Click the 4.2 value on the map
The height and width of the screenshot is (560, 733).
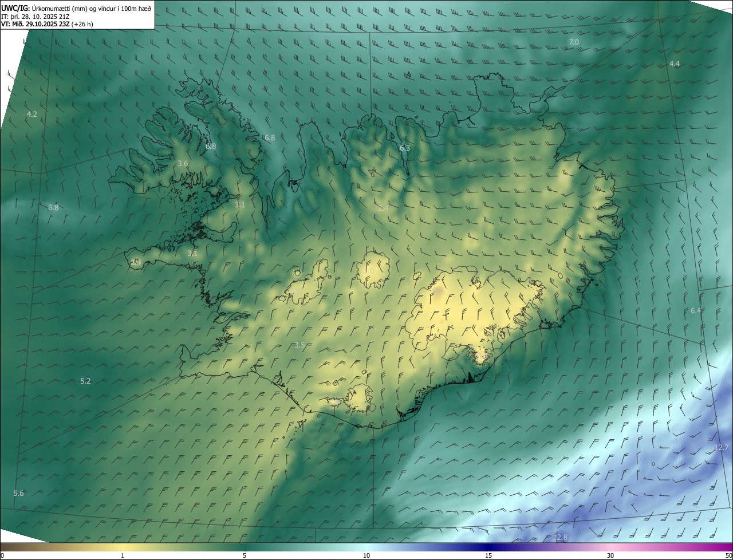(32, 115)
